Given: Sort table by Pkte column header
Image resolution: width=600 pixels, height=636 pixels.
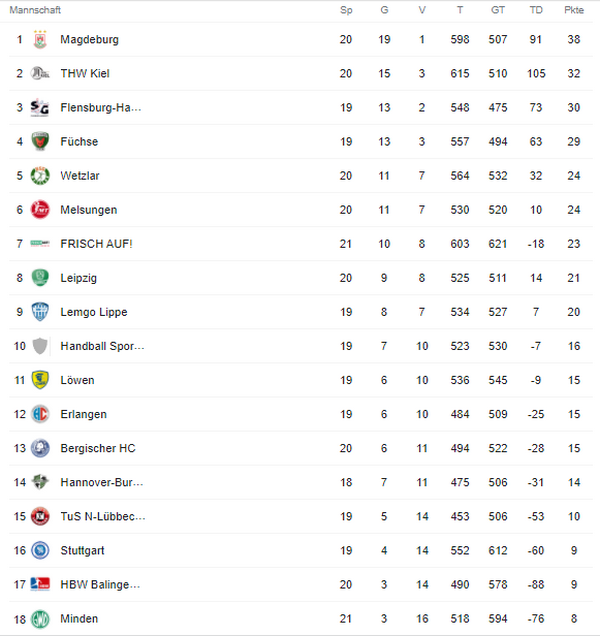Looking at the screenshot, I should click(x=574, y=10).
